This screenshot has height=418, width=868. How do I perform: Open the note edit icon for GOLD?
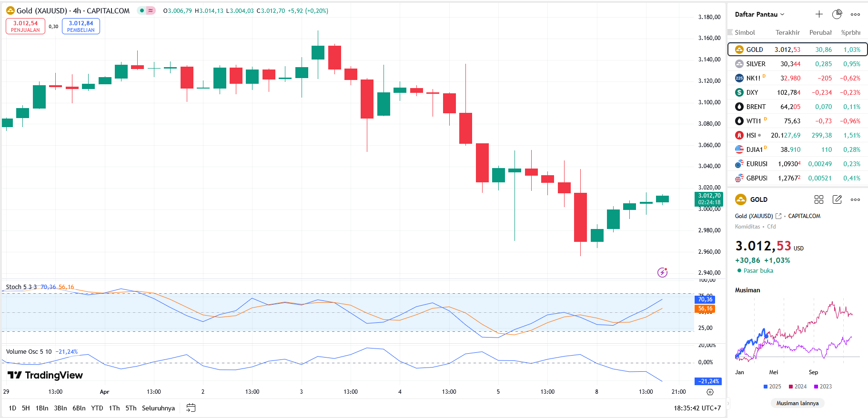837,199
